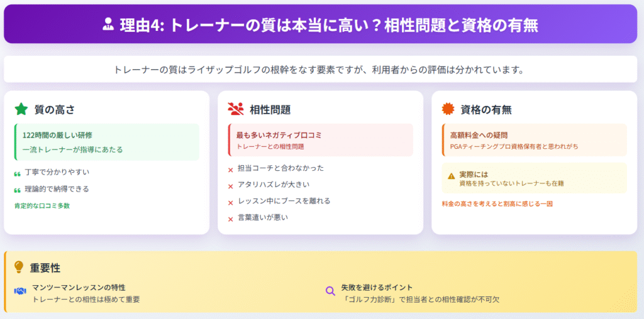Screen dimensions: 644x319
Task: Click the text PGAティーチングプロ資格保有者と思われがち
Action: click(x=514, y=146)
